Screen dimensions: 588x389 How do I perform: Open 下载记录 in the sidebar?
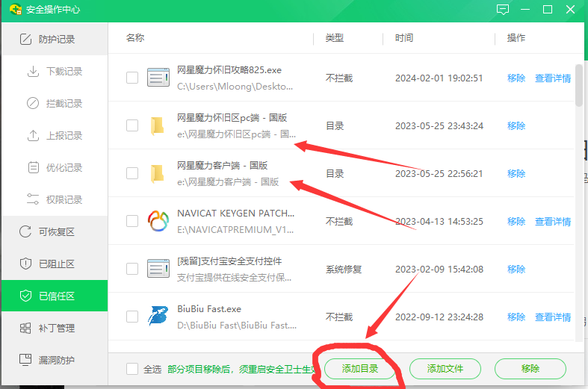[55, 71]
